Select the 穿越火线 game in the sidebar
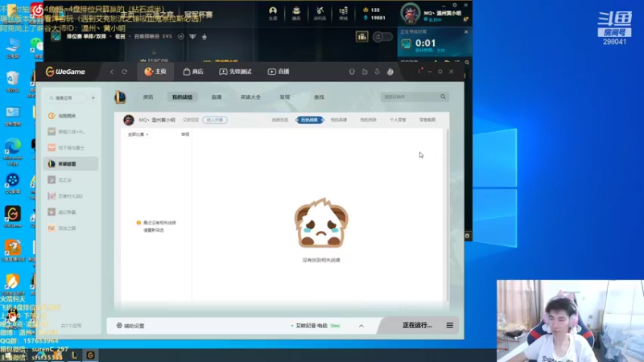Viewport: 644px width, 362px height. (71, 132)
